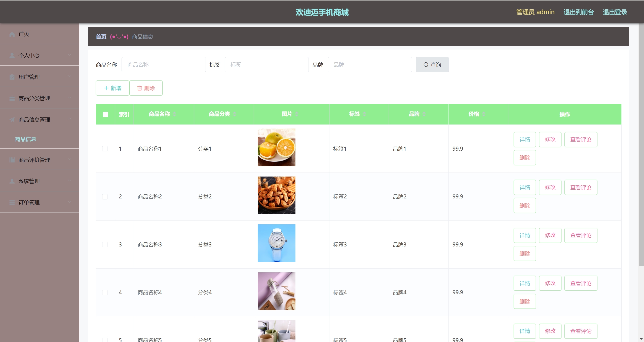Check the box for row 商品名称2
Screen dimensions: 644x342
105,197
